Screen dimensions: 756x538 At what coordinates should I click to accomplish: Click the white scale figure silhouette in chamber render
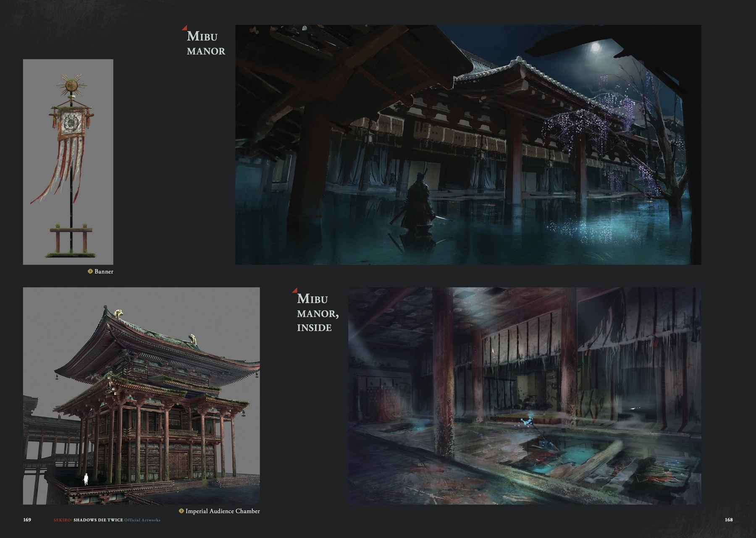(86, 480)
